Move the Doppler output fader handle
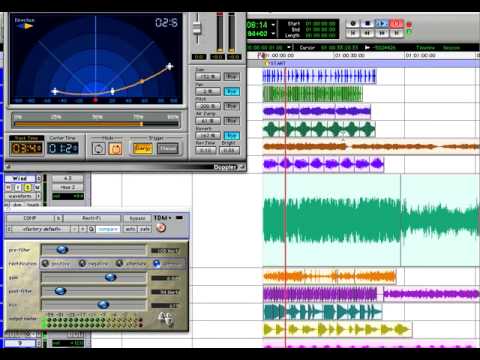The image size is (480, 360). click(x=197, y=28)
